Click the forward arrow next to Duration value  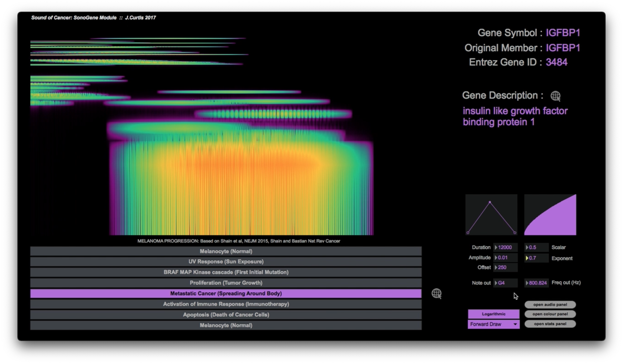[494, 247]
